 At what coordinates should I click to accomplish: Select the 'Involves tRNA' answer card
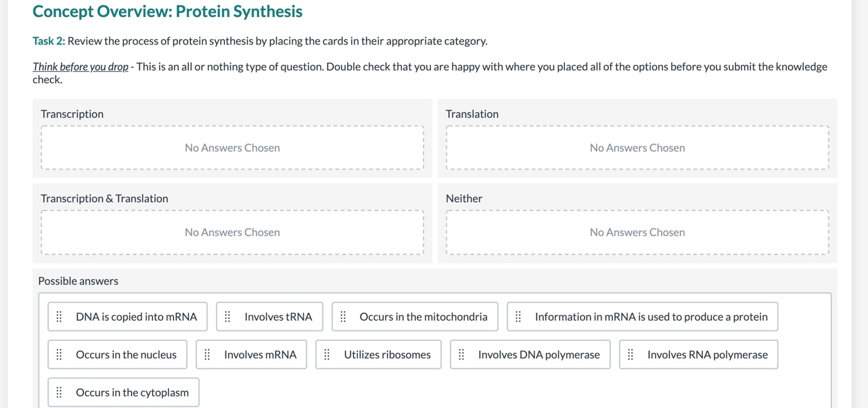tap(269, 316)
